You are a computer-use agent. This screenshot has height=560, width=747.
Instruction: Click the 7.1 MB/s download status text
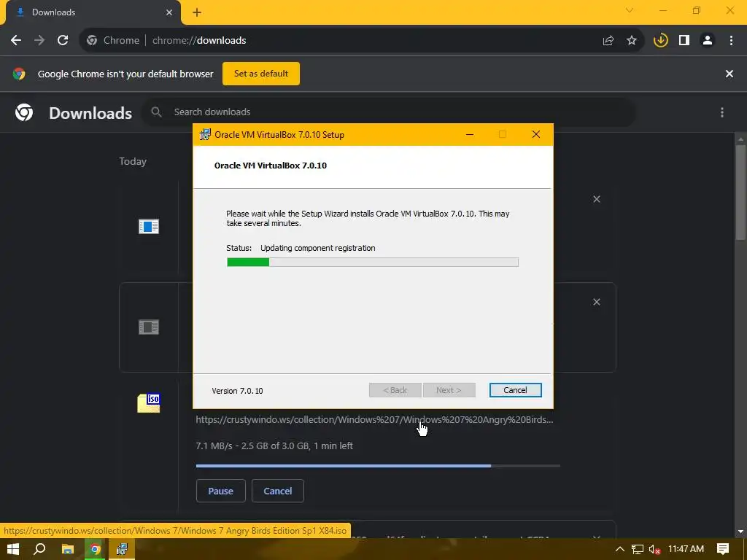pyautogui.click(x=274, y=446)
